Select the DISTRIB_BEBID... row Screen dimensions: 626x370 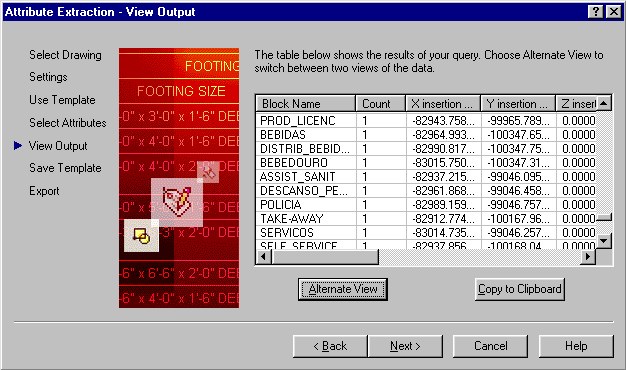[x=426, y=148]
